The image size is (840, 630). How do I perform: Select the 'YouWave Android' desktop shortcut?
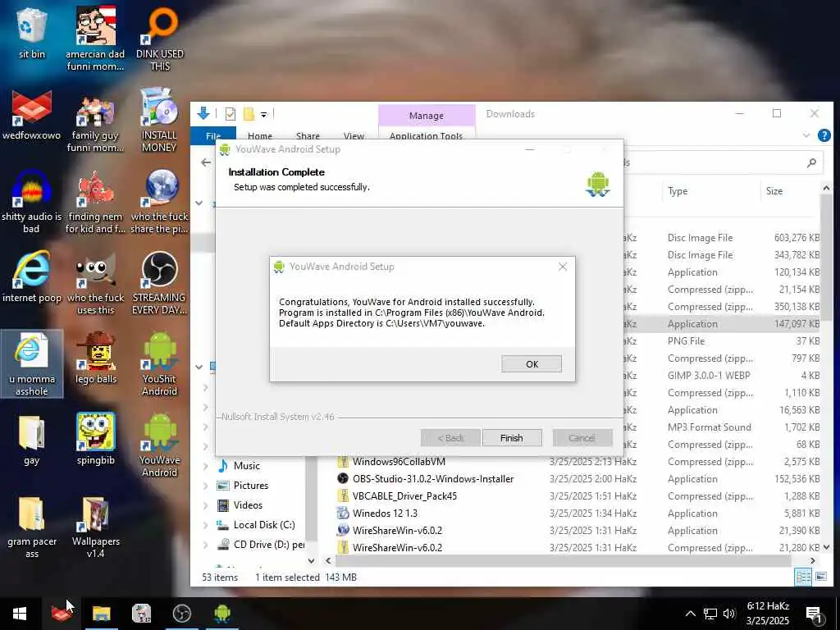(x=160, y=445)
